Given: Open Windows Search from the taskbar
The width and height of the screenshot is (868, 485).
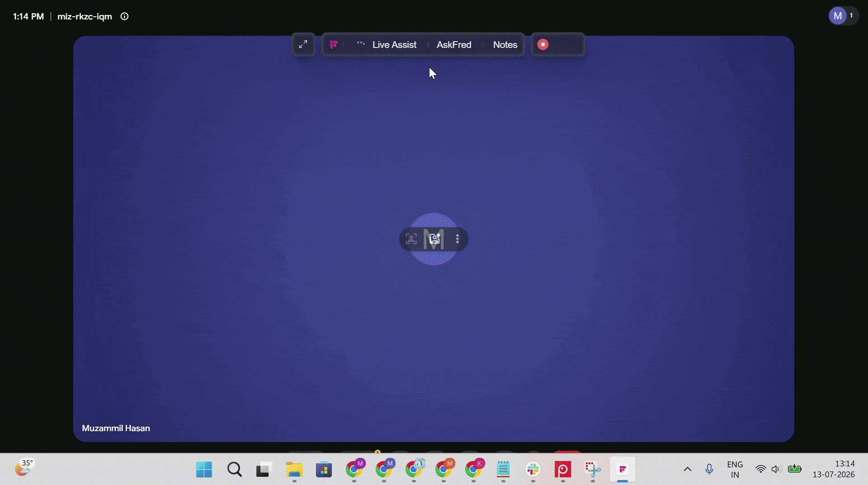Looking at the screenshot, I should tap(234, 470).
